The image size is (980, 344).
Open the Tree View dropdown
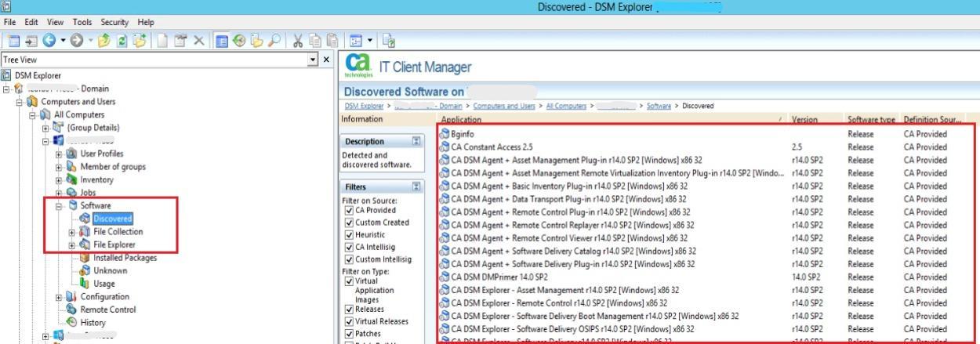(314, 60)
